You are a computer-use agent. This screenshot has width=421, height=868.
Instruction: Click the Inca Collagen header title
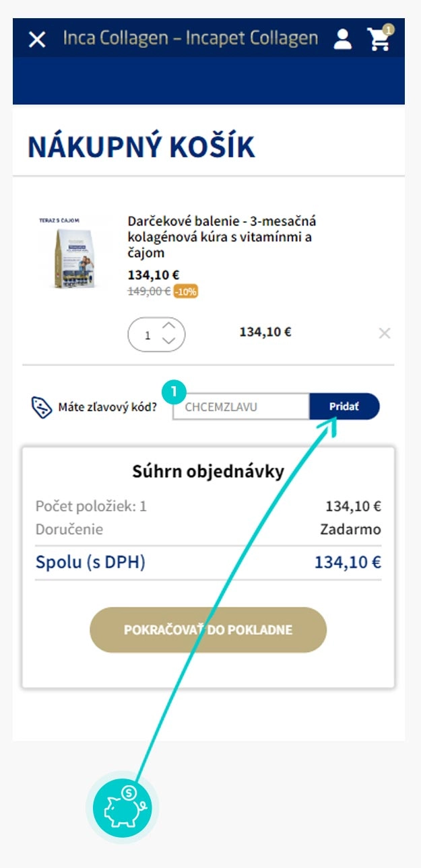click(x=191, y=38)
